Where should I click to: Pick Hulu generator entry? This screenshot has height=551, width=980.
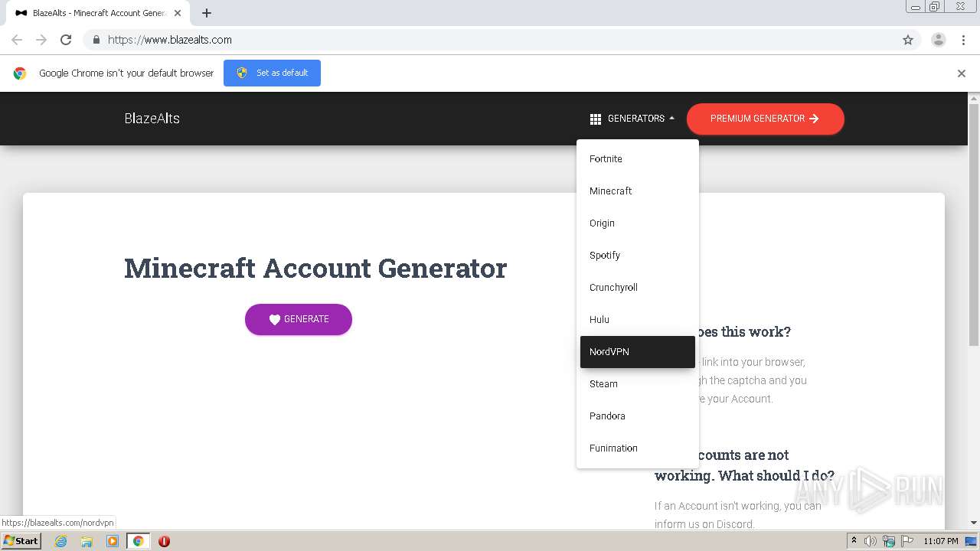638,320
